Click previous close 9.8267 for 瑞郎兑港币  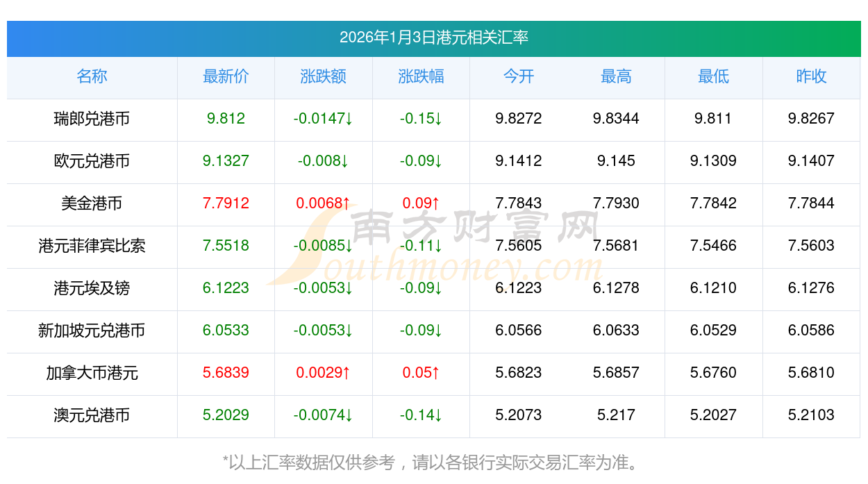(811, 119)
